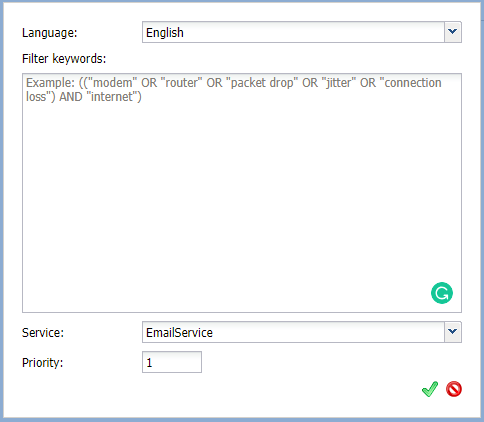This screenshot has height=422, width=484.
Task: Select the Language combo box showing English
Action: 302,32
